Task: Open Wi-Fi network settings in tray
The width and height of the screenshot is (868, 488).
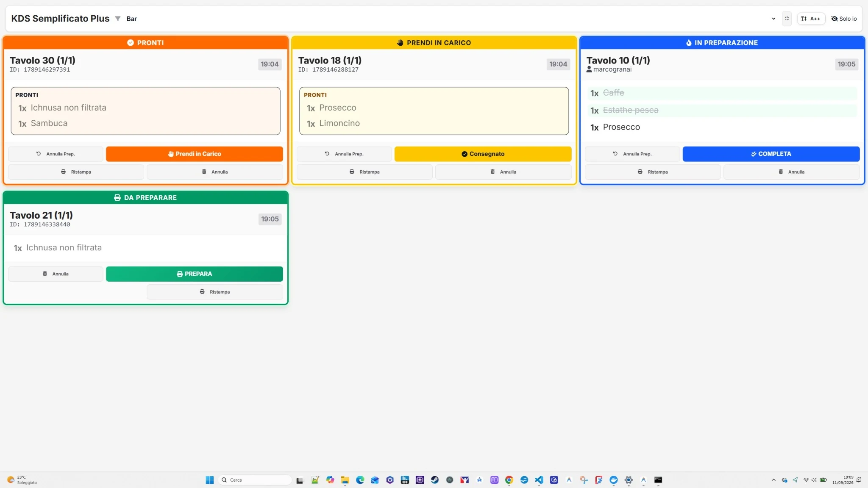Action: pyautogui.click(x=806, y=480)
